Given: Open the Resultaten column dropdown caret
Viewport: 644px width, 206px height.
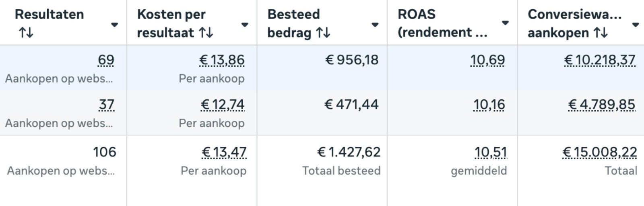Looking at the screenshot, I should pos(114,25).
